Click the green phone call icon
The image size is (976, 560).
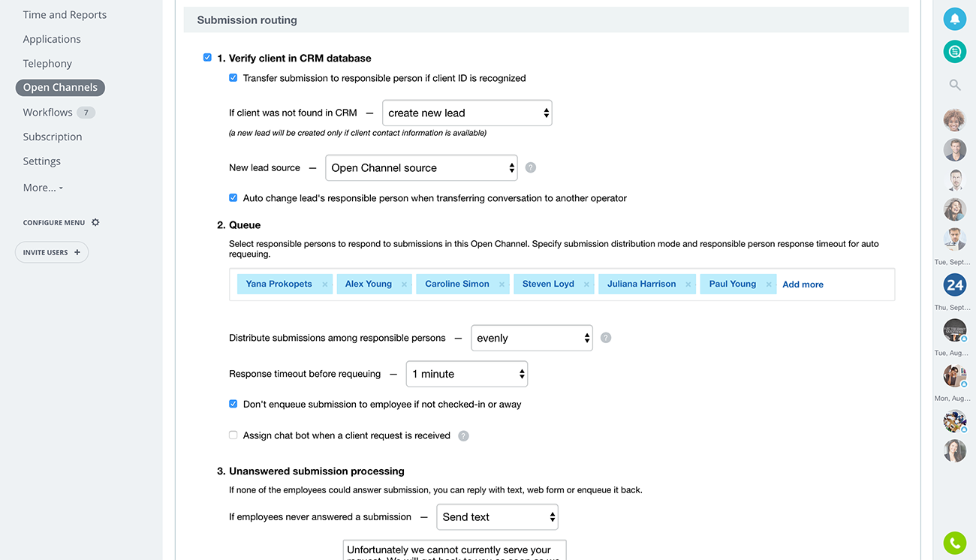click(954, 542)
